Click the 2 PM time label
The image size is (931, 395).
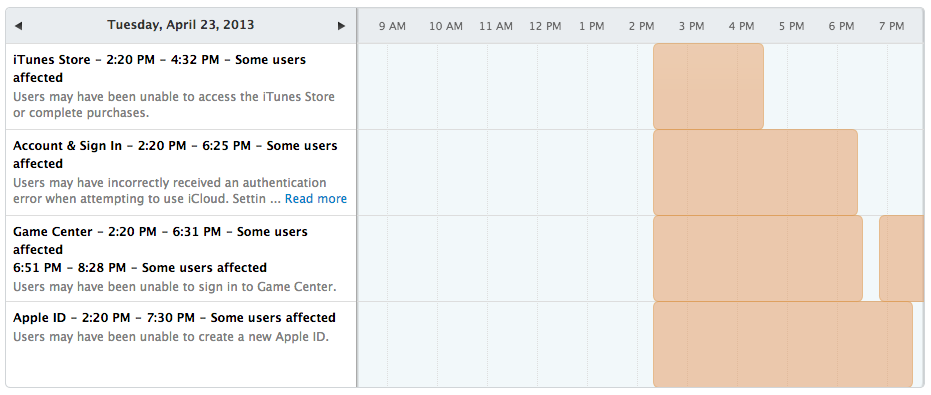(641, 26)
